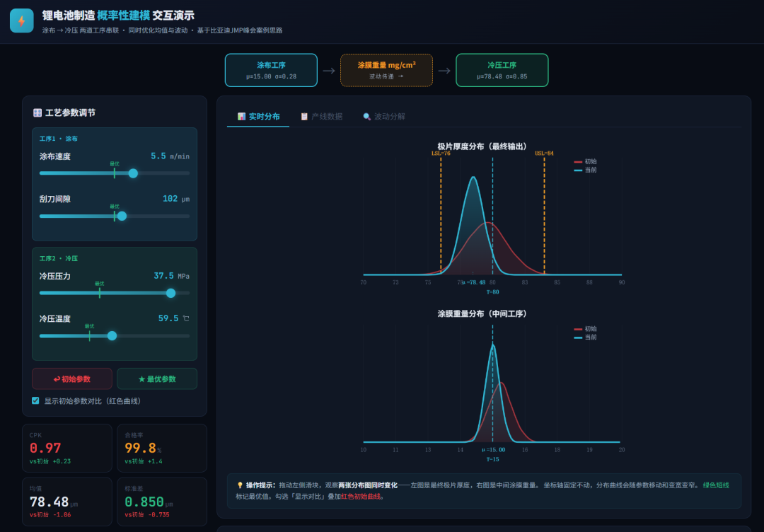Screen dimensions: 764x532
Task: Click the 37.5 MPa pressure value
Action: coord(171,276)
